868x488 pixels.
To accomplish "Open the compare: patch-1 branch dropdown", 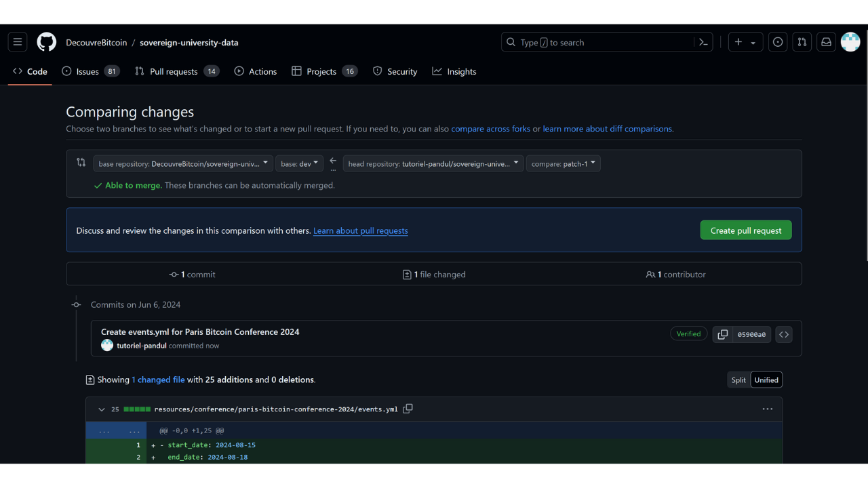I will tap(563, 163).
